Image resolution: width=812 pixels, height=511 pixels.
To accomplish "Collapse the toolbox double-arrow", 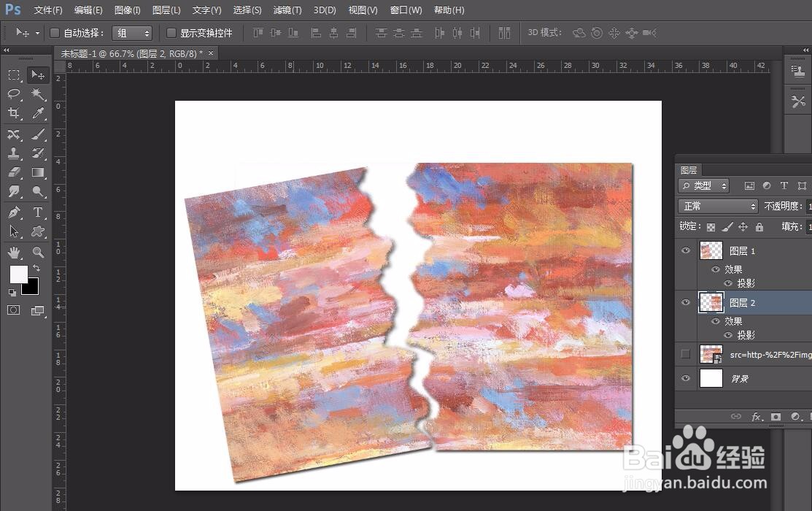I will coord(7,50).
